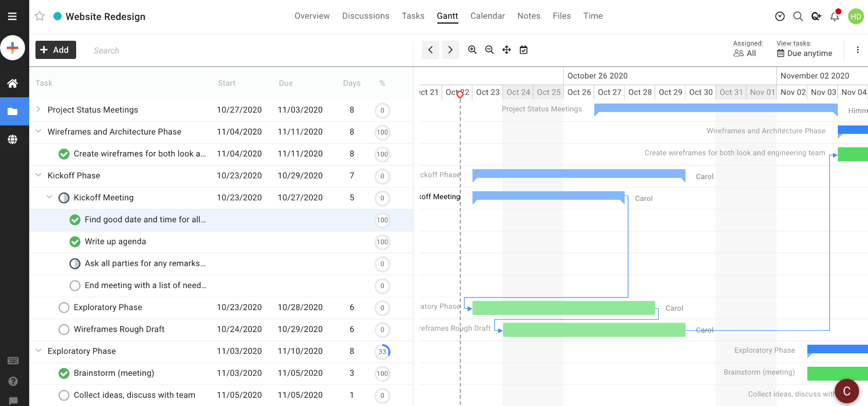868x406 pixels.
Task: Go to the next timeline period
Action: click(x=450, y=50)
